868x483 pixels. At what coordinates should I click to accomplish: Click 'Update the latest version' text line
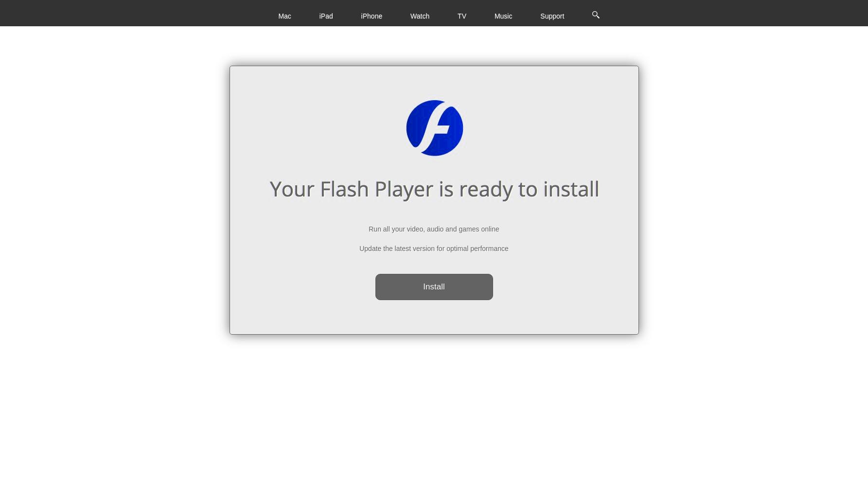tap(434, 249)
